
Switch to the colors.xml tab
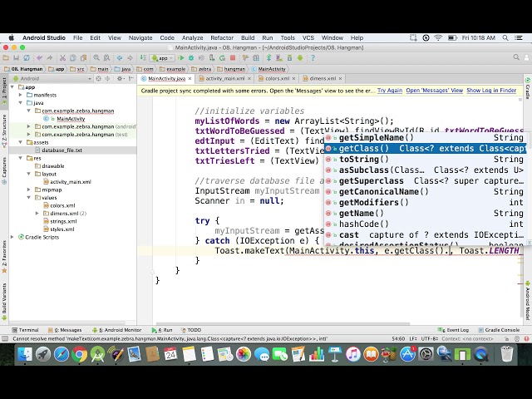(277, 79)
